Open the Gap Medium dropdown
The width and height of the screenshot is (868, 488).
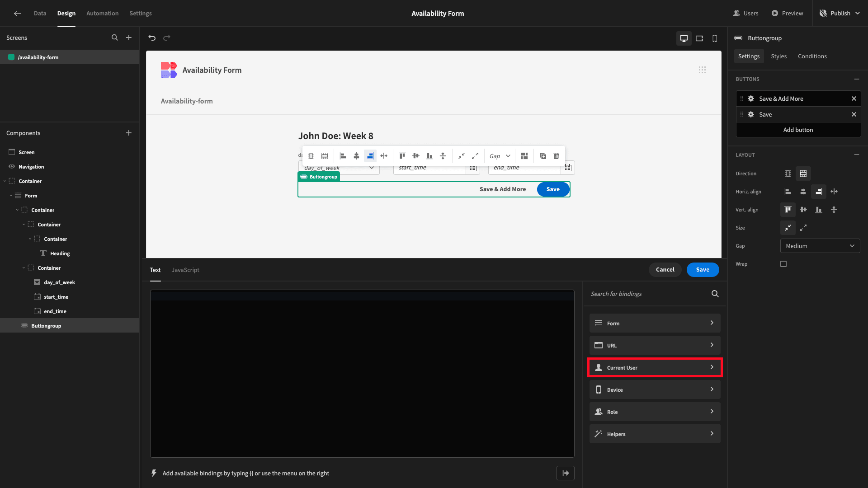(x=820, y=246)
